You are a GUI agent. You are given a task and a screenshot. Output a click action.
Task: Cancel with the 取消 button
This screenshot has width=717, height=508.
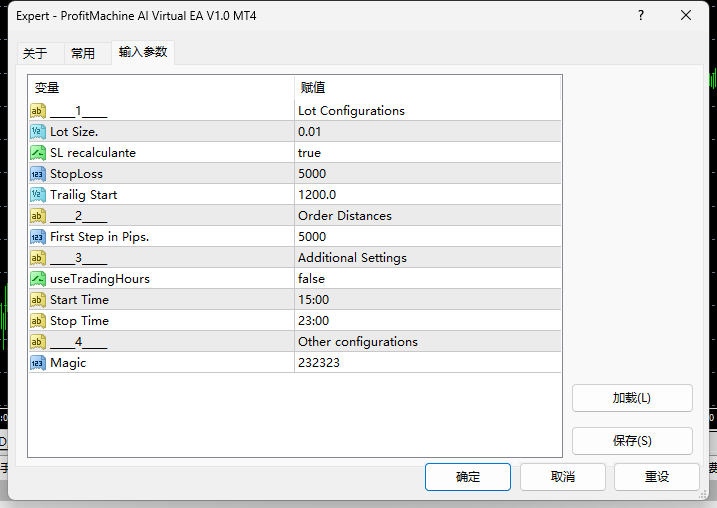[x=562, y=477]
